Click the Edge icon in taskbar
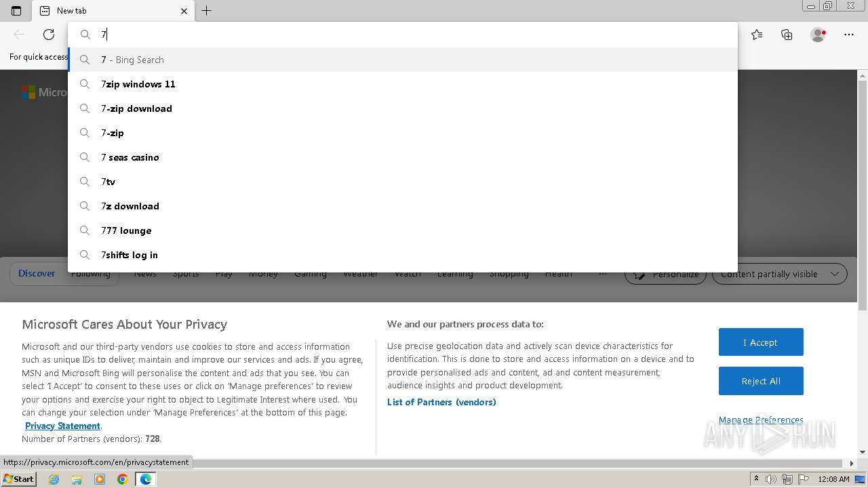The width and height of the screenshot is (868, 488). 146,479
